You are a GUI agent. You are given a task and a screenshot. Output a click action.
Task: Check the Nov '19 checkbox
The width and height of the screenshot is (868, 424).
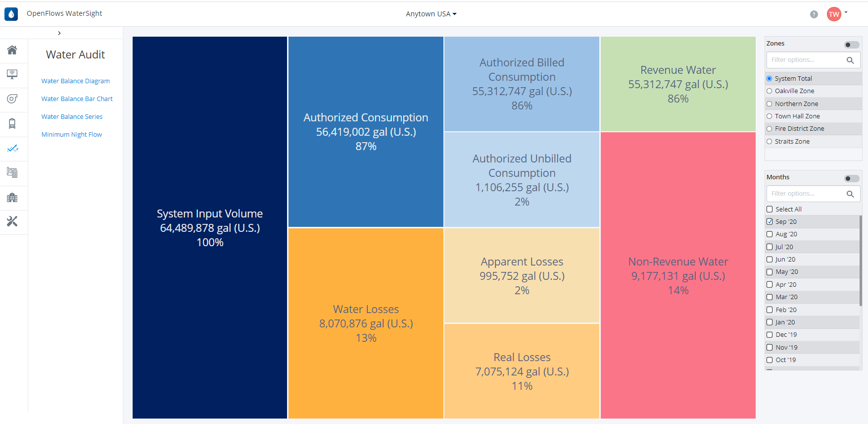point(770,347)
